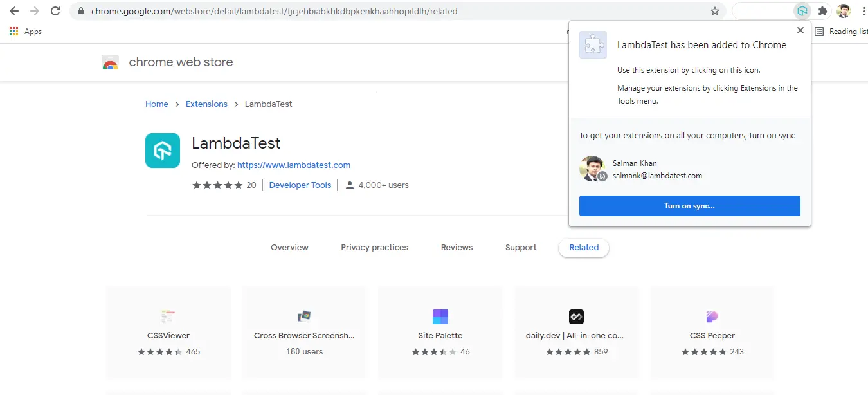The width and height of the screenshot is (868, 395).
Task: Click the puzzle piece icon in popup
Action: click(593, 45)
